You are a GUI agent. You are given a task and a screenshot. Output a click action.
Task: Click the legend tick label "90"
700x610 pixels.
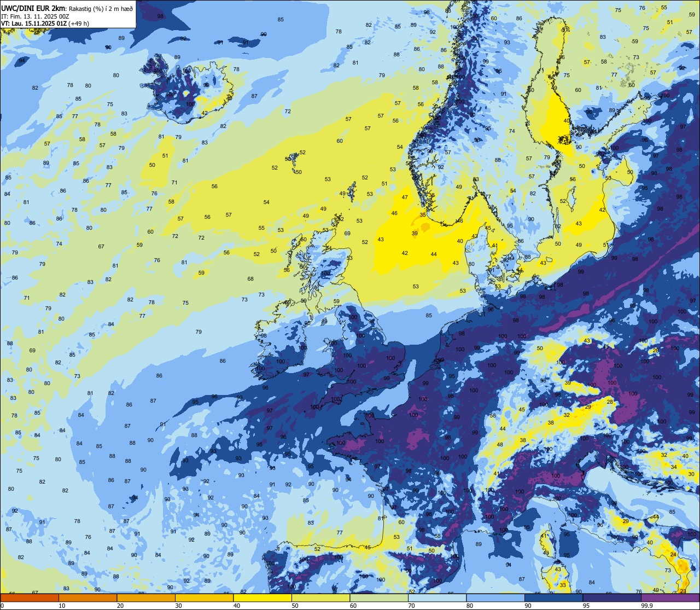click(x=528, y=606)
